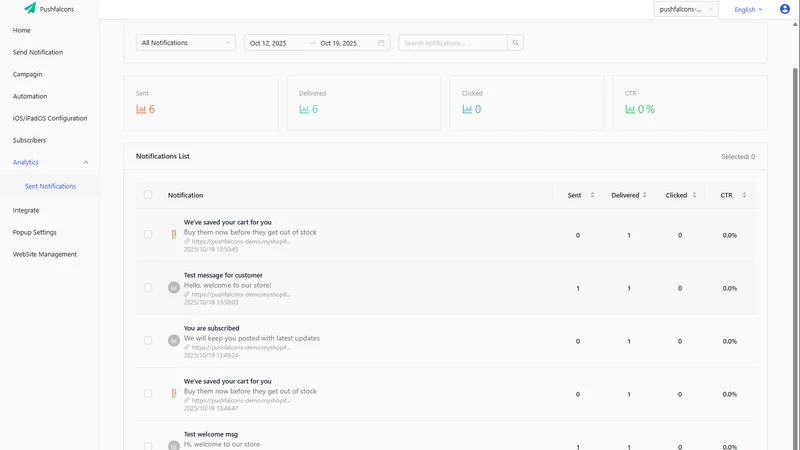Viewport: 800px width, 450px height.
Task: Collapse the Analytics menu chevron
Action: [86, 162]
